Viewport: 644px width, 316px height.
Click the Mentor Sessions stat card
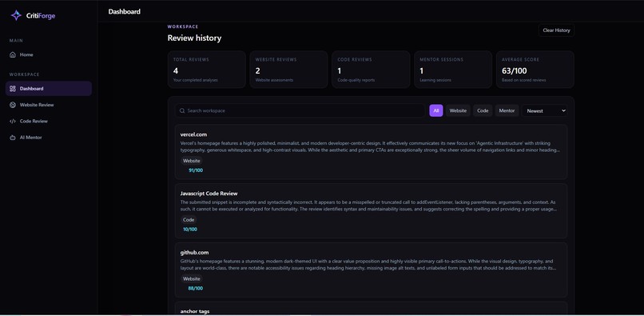[x=453, y=70]
